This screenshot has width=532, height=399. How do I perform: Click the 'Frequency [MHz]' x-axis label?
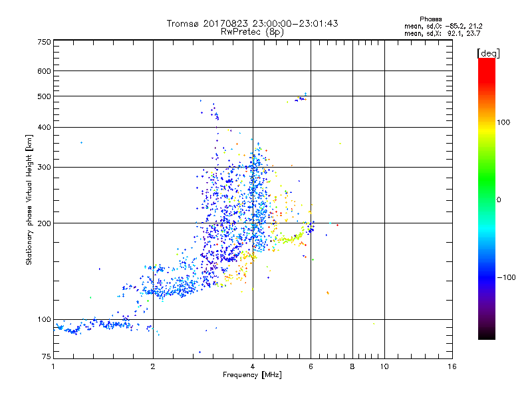coord(252,375)
